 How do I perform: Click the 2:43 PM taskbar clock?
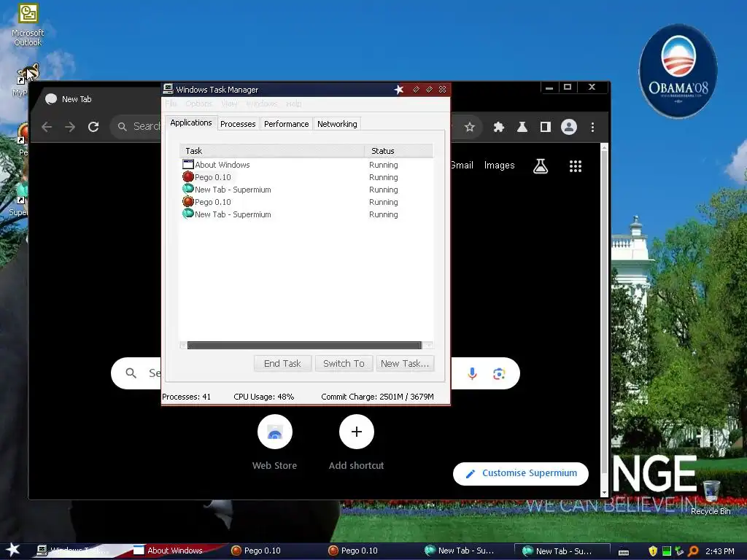[719, 551]
